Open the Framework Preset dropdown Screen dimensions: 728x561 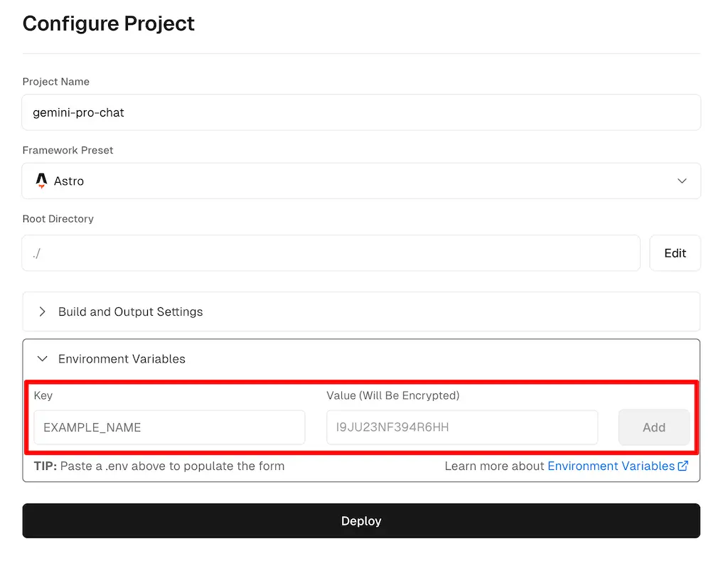click(360, 181)
